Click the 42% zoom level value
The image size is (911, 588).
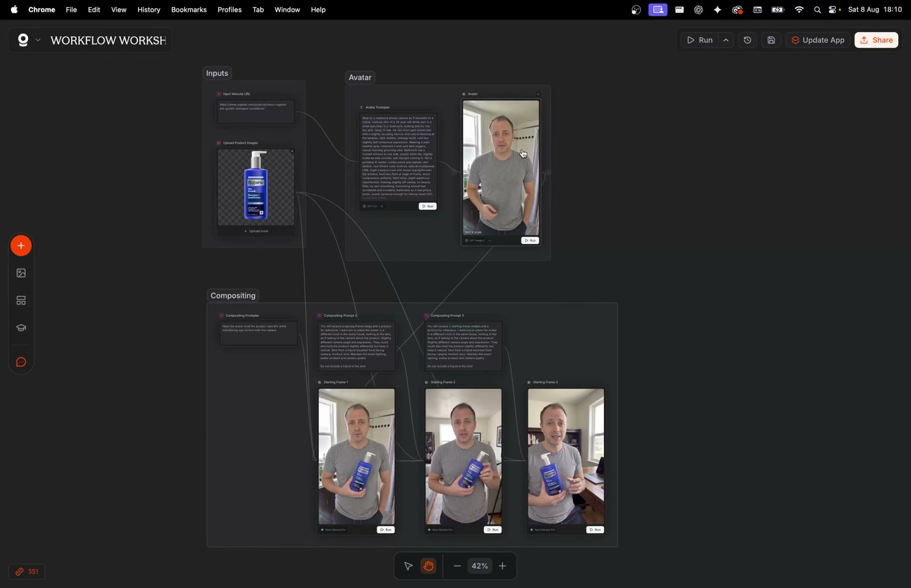point(480,566)
